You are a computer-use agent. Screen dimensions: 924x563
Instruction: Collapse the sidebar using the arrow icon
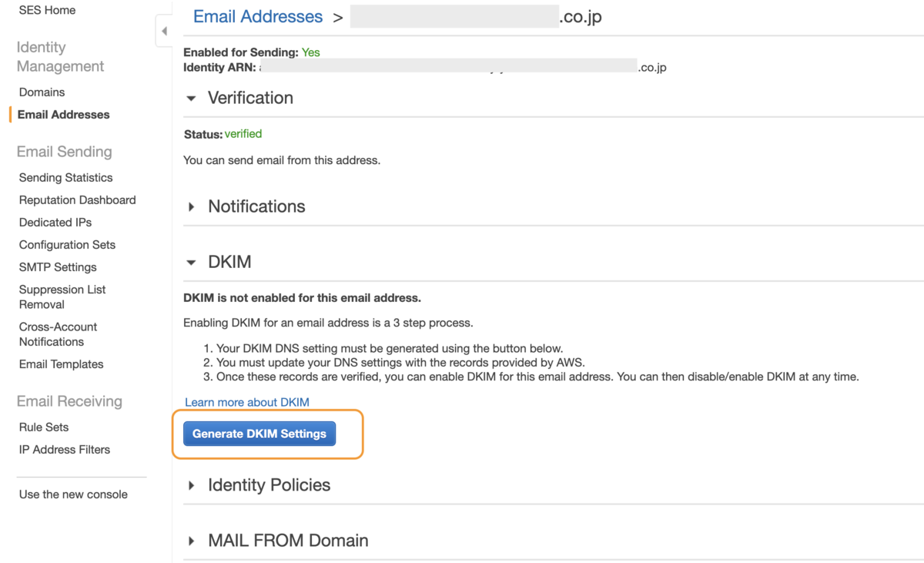coord(164,30)
